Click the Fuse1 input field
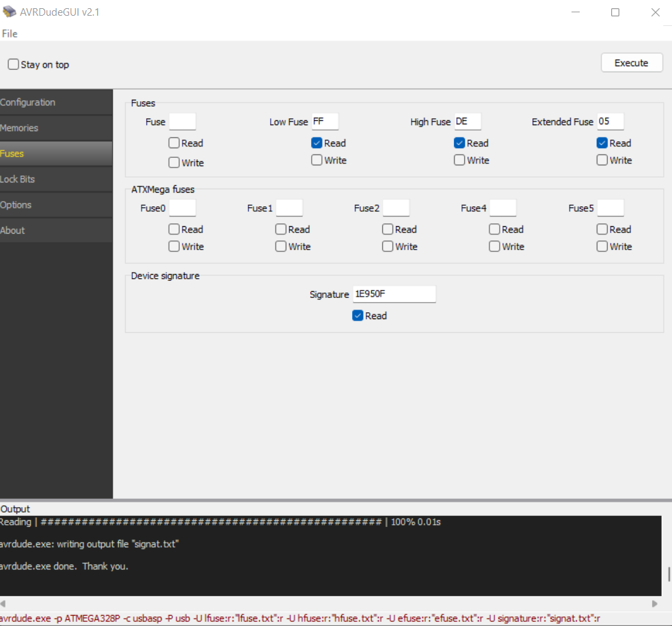This screenshot has width=672, height=626. pos(289,208)
